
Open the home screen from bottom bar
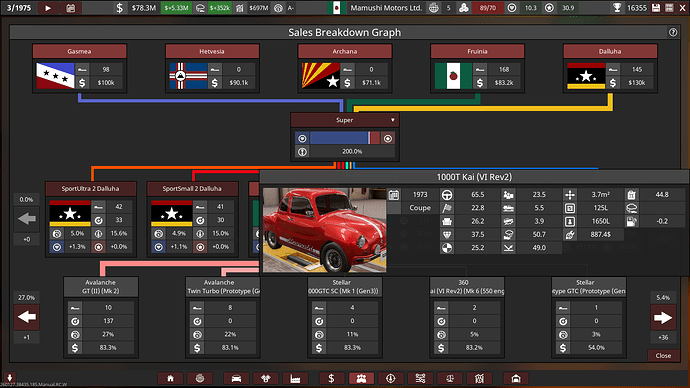(x=170, y=378)
